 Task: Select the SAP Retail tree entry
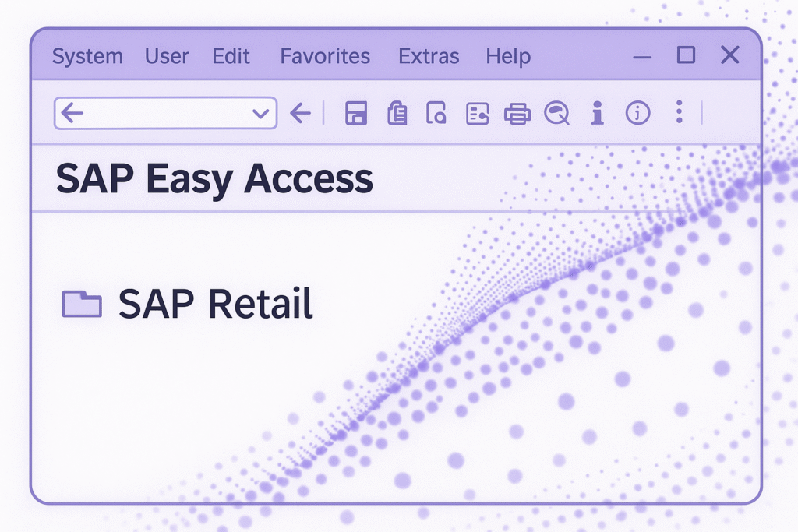click(214, 303)
